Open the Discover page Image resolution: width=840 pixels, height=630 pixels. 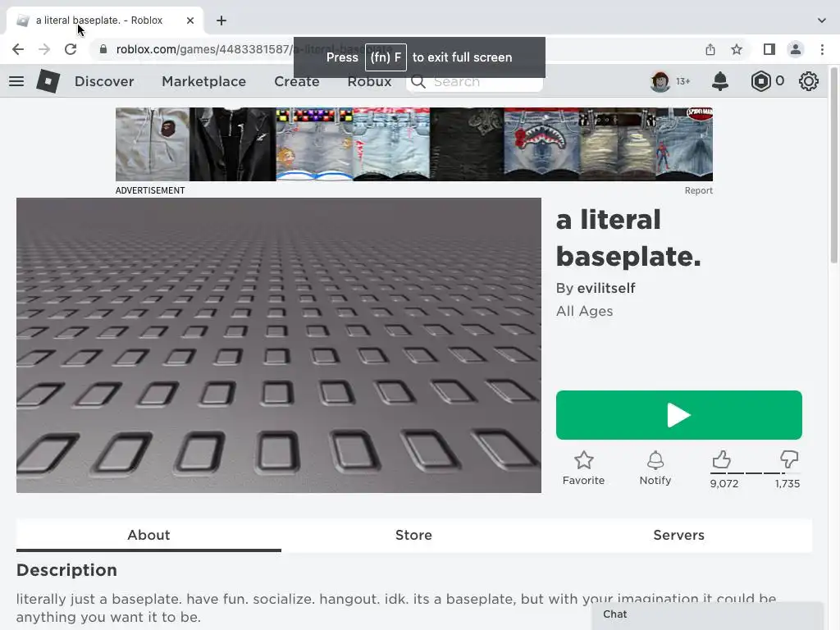click(x=104, y=81)
